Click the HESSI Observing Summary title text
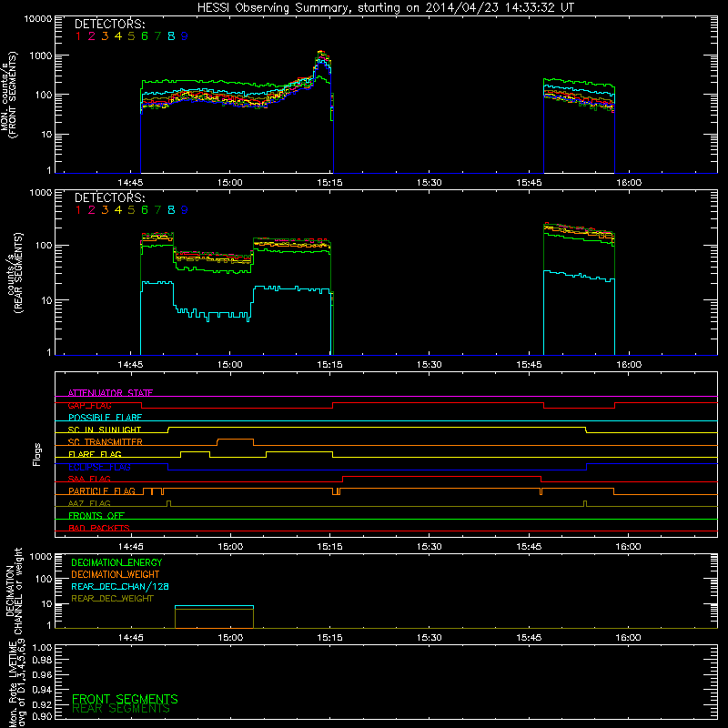728x728 pixels. coord(385,7)
